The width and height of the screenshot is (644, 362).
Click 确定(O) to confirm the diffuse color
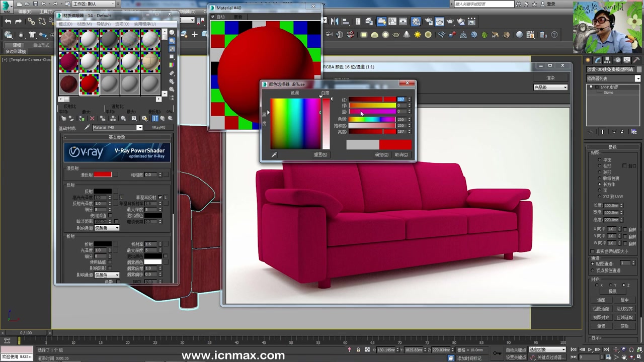pyautogui.click(x=381, y=154)
